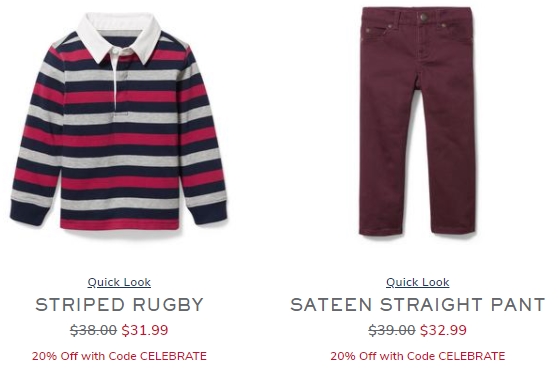Click the red bottom hem stripe of the shirt
Image resolution: width=558 pixels, height=369 pixels.
(119, 223)
